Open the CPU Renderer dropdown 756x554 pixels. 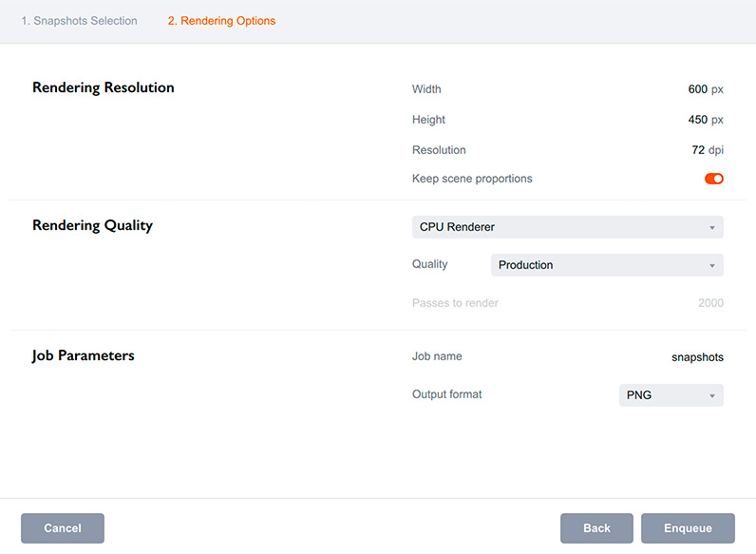tap(567, 227)
